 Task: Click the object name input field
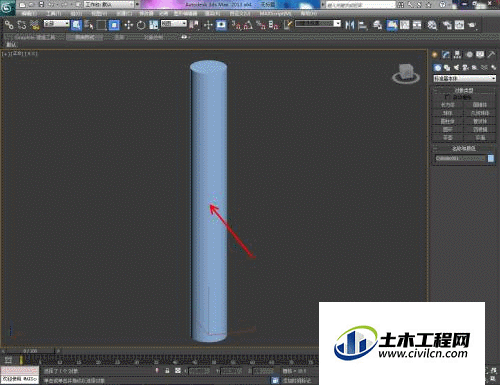tap(460, 158)
